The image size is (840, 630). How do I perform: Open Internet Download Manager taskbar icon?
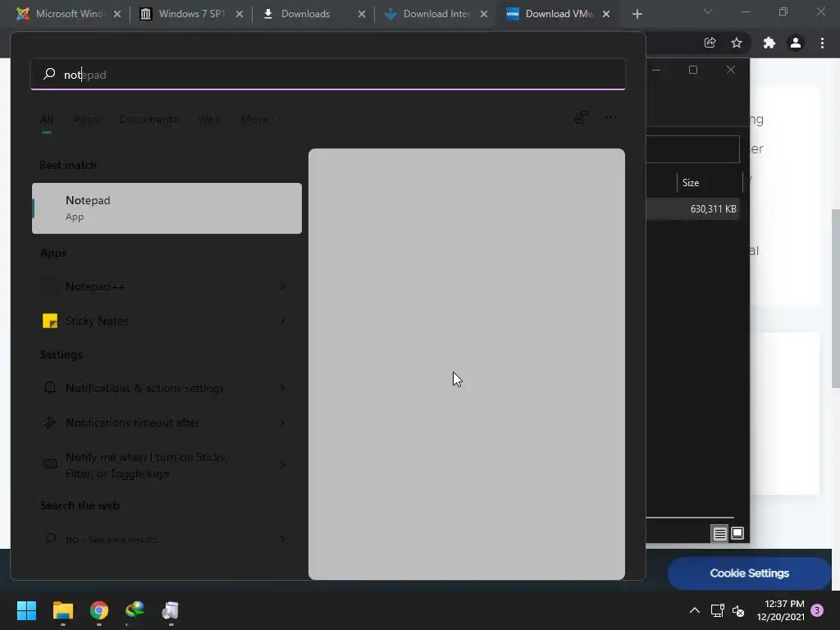coord(135,610)
